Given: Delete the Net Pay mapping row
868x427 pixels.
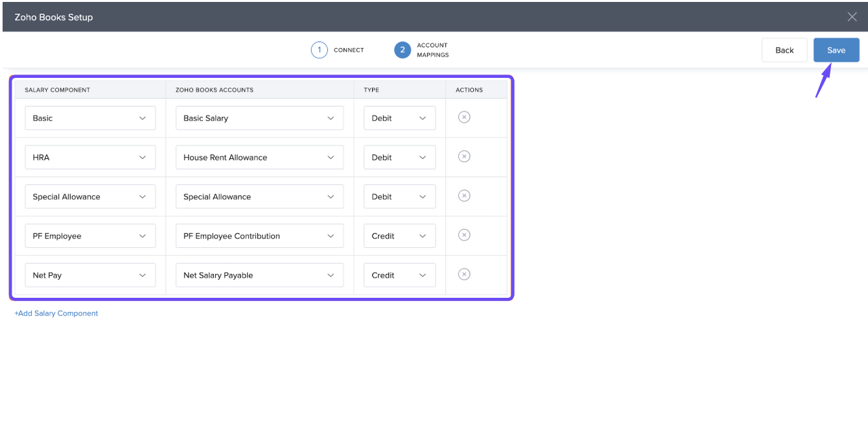Looking at the screenshot, I should (x=464, y=274).
